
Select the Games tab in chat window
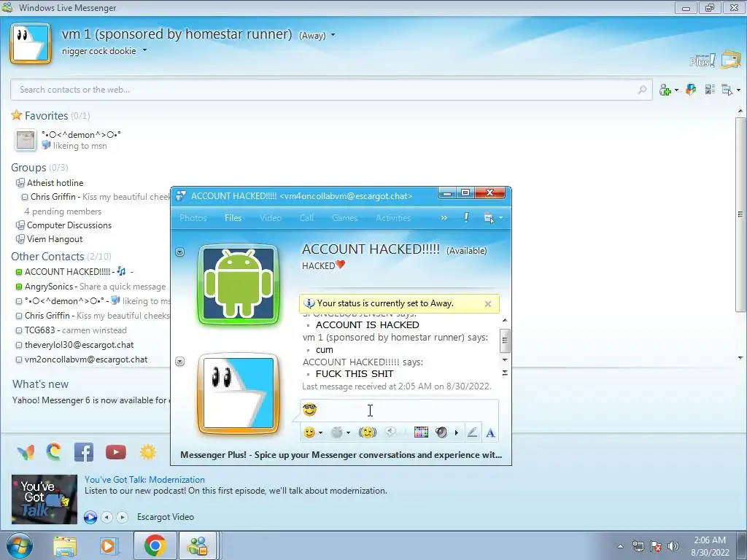345,218
